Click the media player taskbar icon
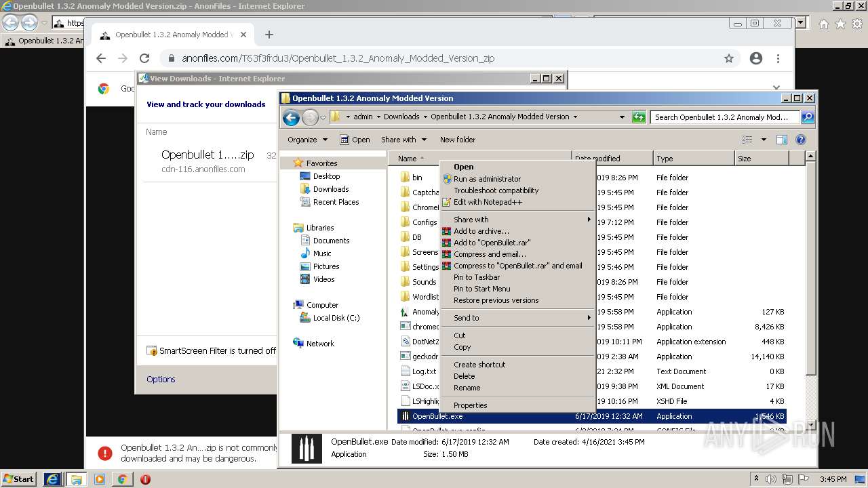Viewport: 868px width, 488px height. point(100,479)
